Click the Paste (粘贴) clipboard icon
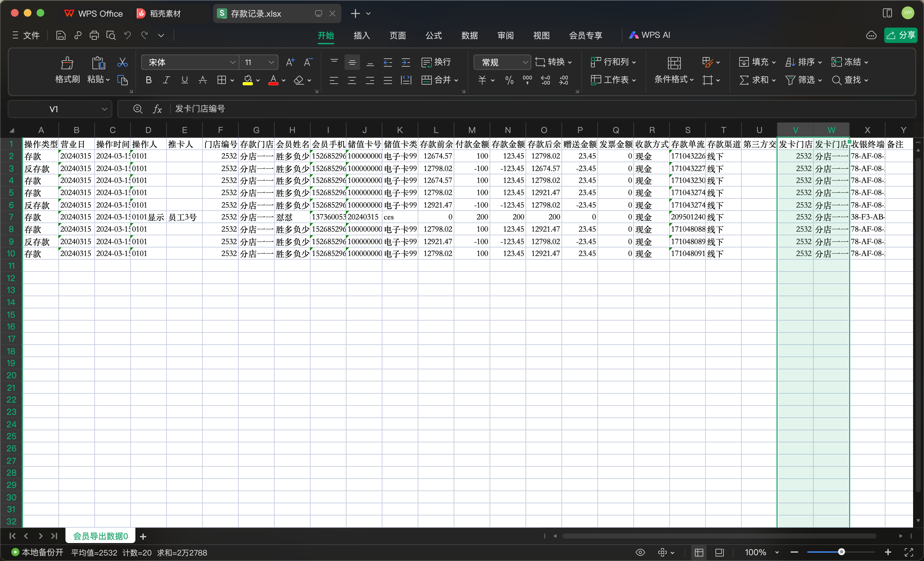 point(98,63)
